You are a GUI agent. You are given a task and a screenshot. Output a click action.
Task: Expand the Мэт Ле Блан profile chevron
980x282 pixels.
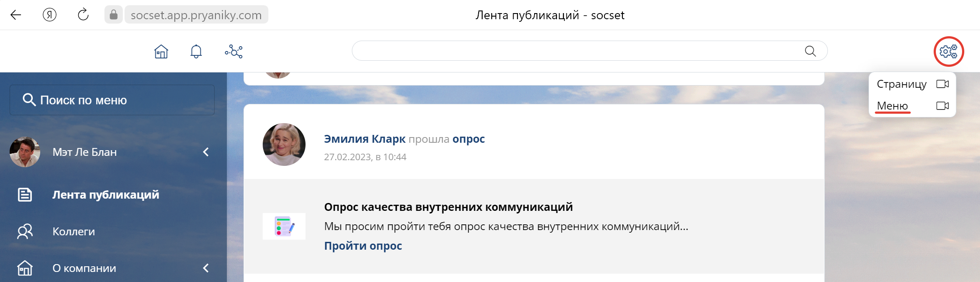coord(206,152)
